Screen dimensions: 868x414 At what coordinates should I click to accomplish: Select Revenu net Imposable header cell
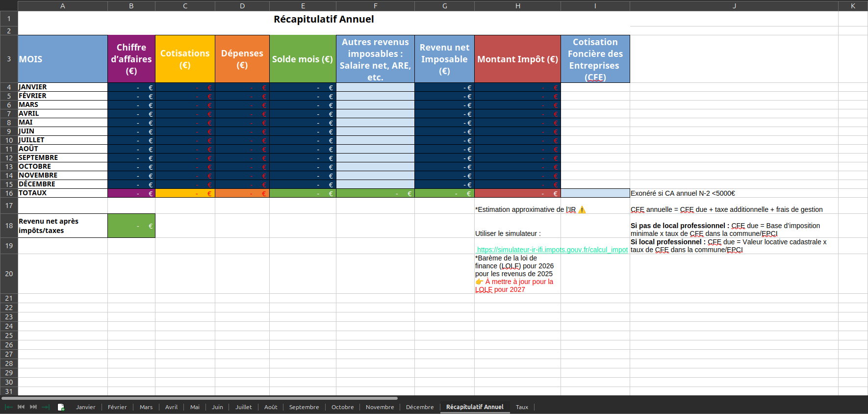click(444, 59)
